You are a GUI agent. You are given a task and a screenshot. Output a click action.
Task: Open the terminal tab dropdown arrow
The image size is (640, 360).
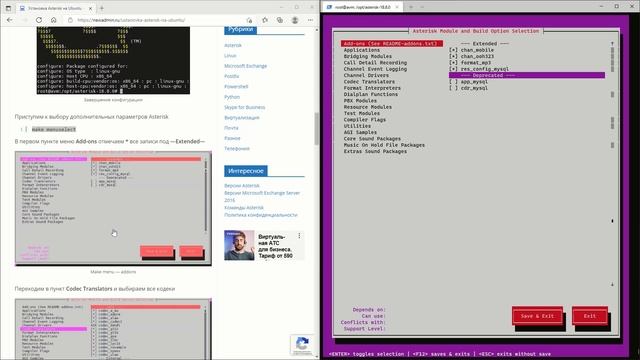[x=422, y=7]
